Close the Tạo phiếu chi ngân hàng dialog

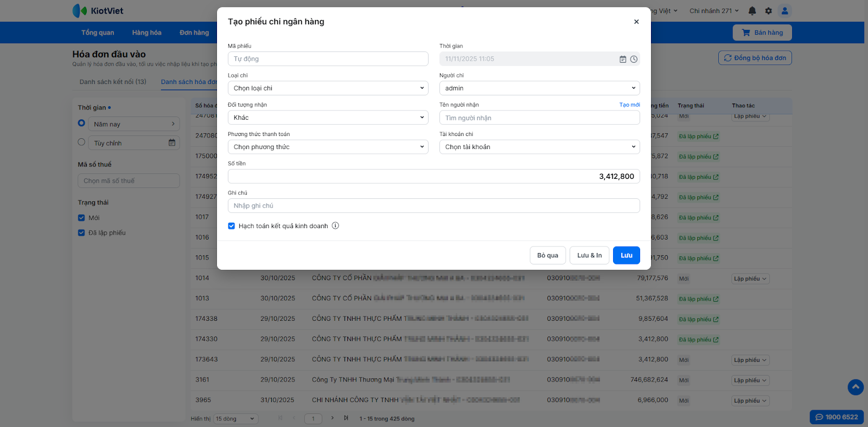636,22
